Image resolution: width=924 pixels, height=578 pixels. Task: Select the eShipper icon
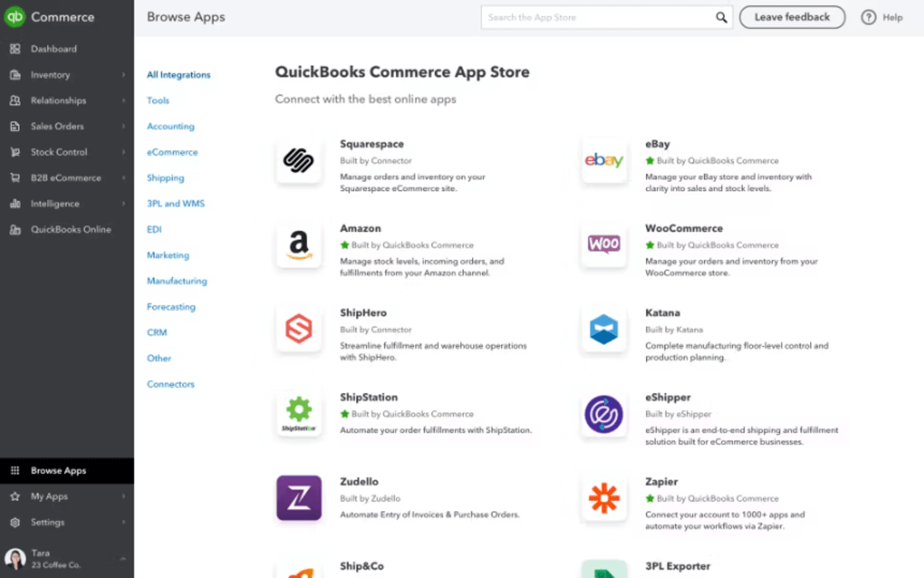pyautogui.click(x=604, y=414)
